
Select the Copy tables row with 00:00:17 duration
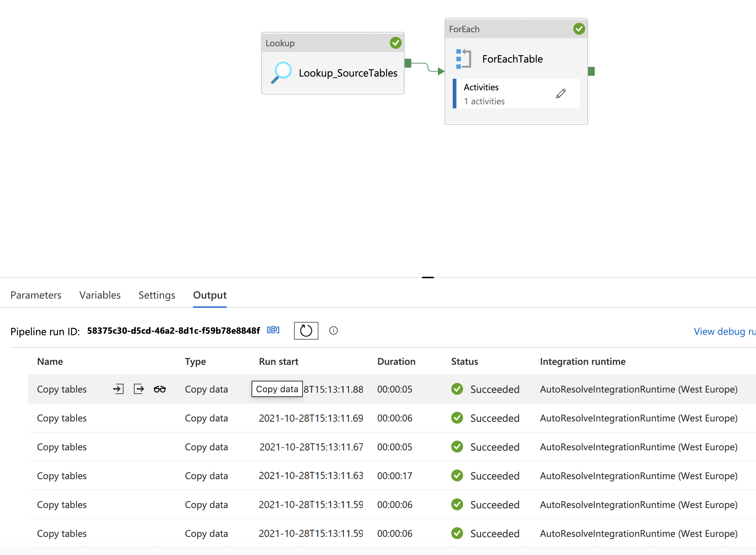(62, 476)
